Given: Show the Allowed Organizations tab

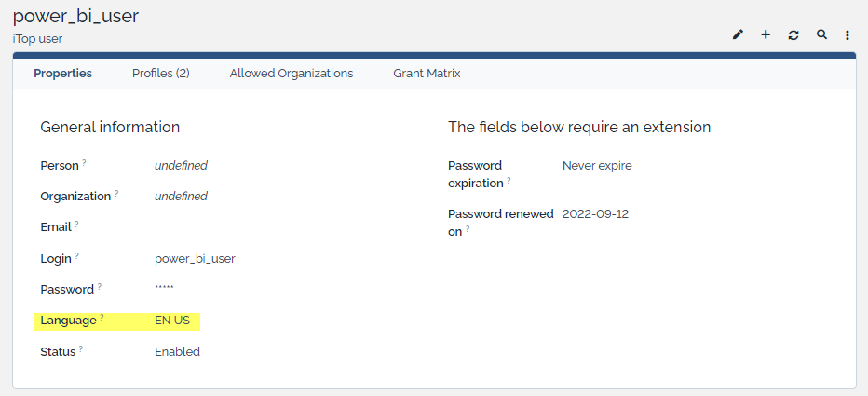Looking at the screenshot, I should pyautogui.click(x=292, y=74).
